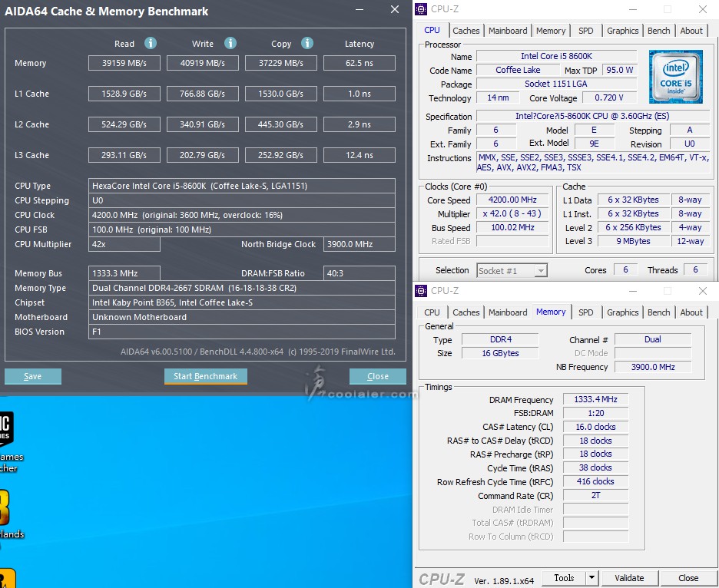Screen dimensions: 719x588
Task: Click the Tools button in CPU-Z
Action: coord(564,578)
